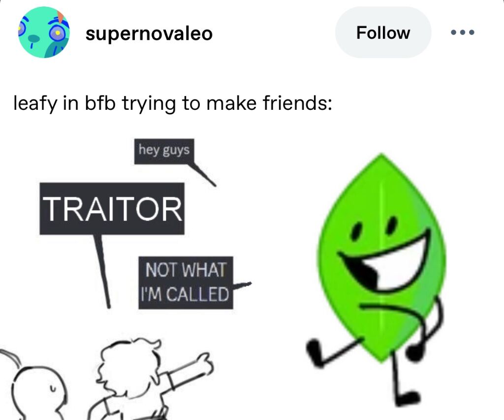Select the large TRAITOR speech bubble

pyautogui.click(x=112, y=208)
